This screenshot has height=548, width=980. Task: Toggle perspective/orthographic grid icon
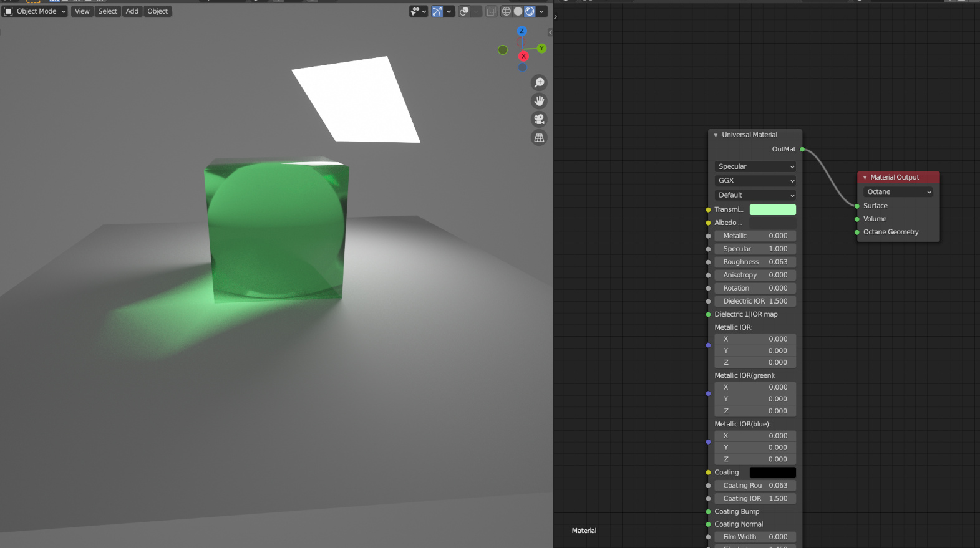click(539, 138)
